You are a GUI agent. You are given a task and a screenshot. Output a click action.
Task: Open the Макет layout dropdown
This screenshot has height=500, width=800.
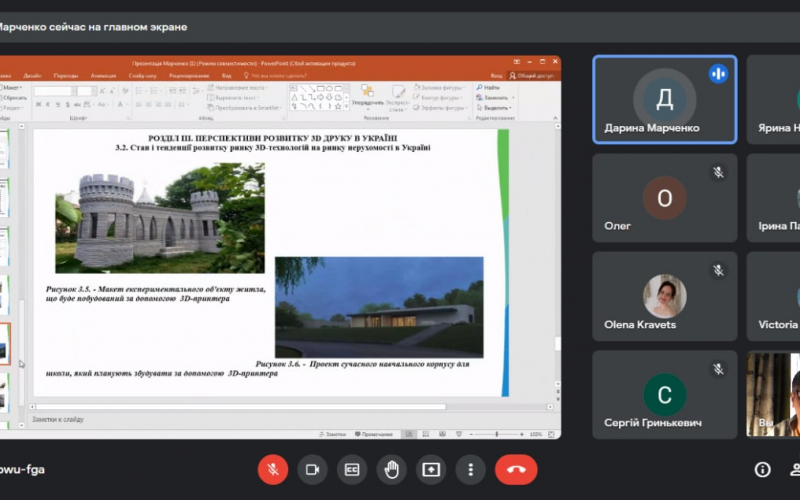[11, 88]
